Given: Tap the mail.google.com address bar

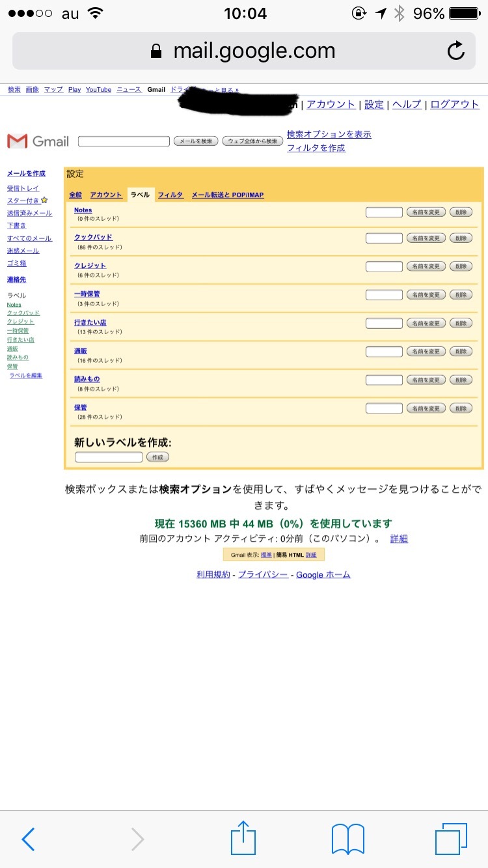Looking at the screenshot, I should click(x=244, y=51).
